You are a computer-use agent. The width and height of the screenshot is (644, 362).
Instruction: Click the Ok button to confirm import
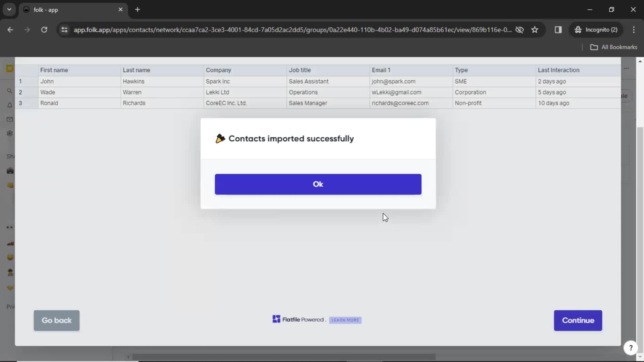tap(318, 184)
